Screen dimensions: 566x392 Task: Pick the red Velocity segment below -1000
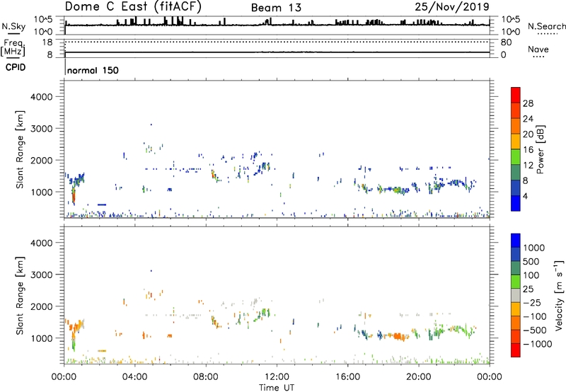(x=516, y=350)
